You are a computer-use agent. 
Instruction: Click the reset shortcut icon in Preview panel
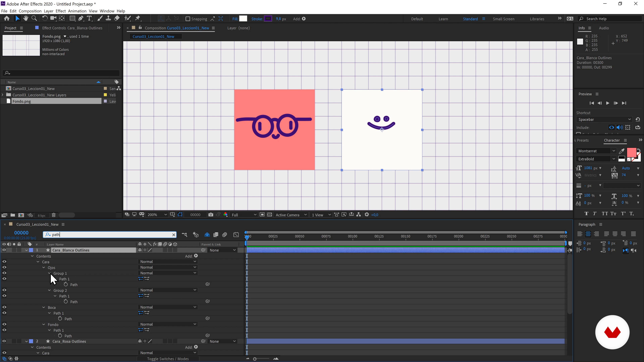[638, 119]
